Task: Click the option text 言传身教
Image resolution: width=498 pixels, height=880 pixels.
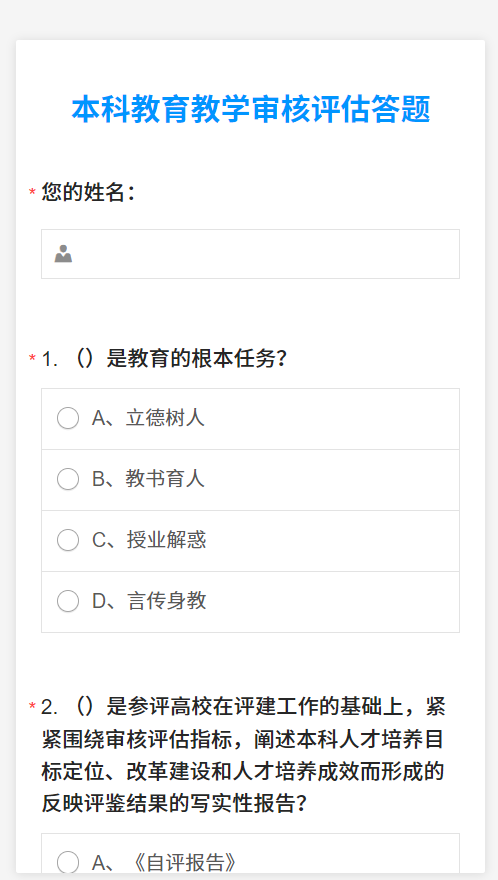Action: tap(167, 602)
